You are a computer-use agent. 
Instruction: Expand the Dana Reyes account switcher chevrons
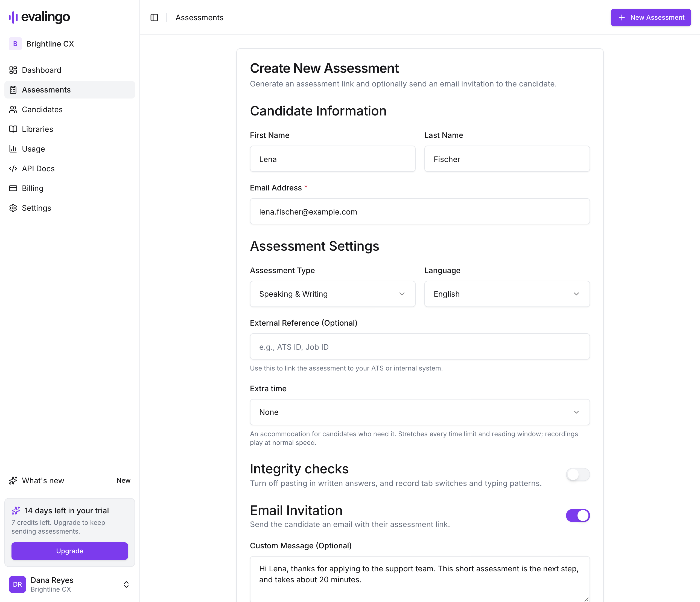[x=126, y=584]
